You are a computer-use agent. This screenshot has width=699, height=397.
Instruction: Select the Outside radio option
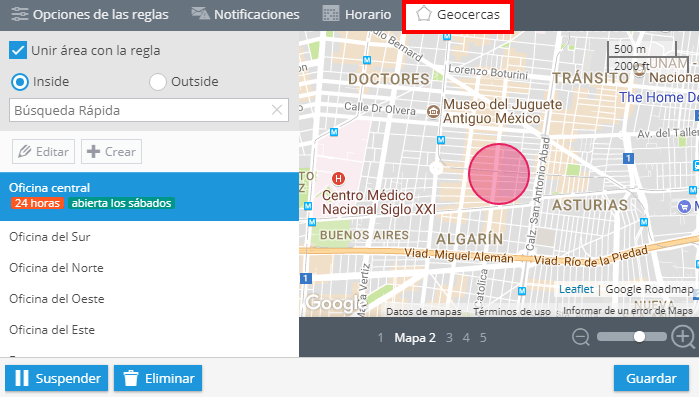pyautogui.click(x=157, y=82)
